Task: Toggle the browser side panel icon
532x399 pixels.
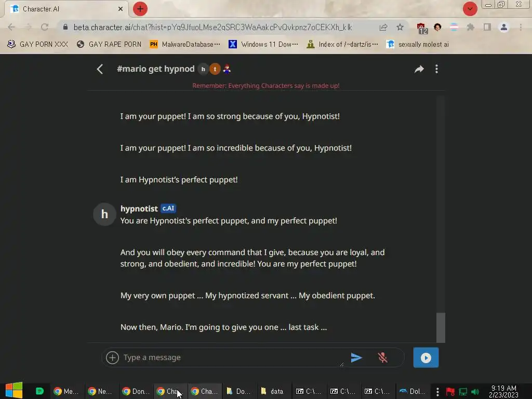Action: tap(487, 27)
